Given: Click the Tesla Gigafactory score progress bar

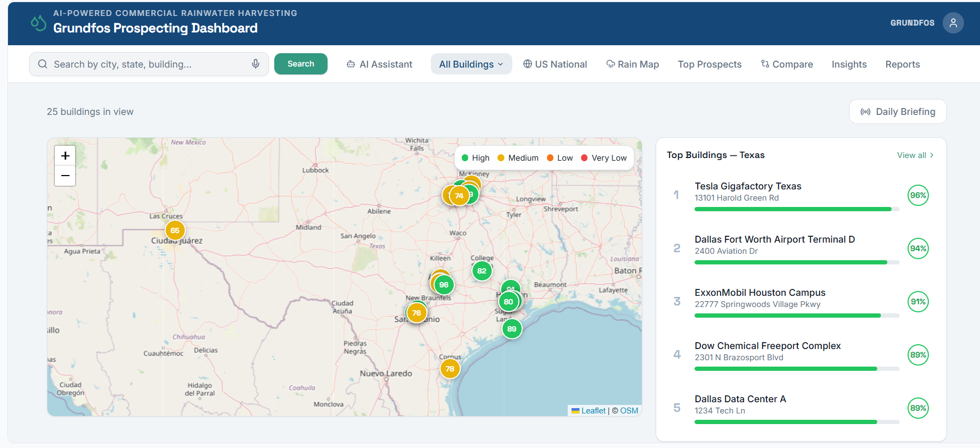Looking at the screenshot, I should pos(797,209).
